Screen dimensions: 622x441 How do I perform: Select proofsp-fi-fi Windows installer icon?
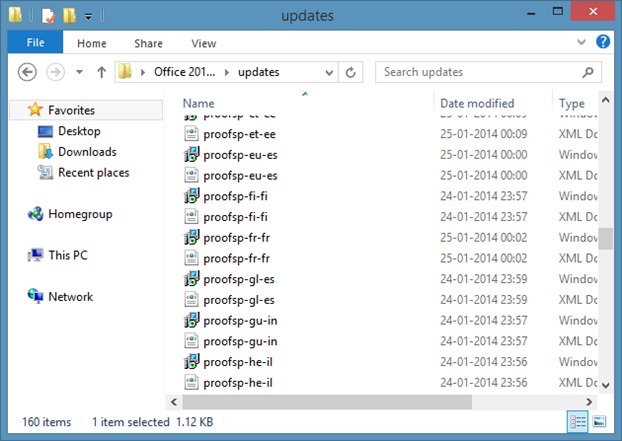pyautogui.click(x=191, y=196)
